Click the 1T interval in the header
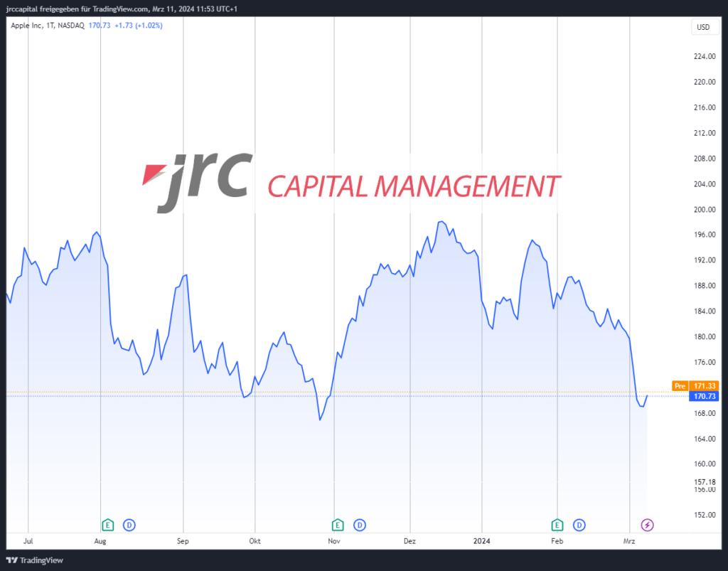The image size is (728, 571). 50,26
